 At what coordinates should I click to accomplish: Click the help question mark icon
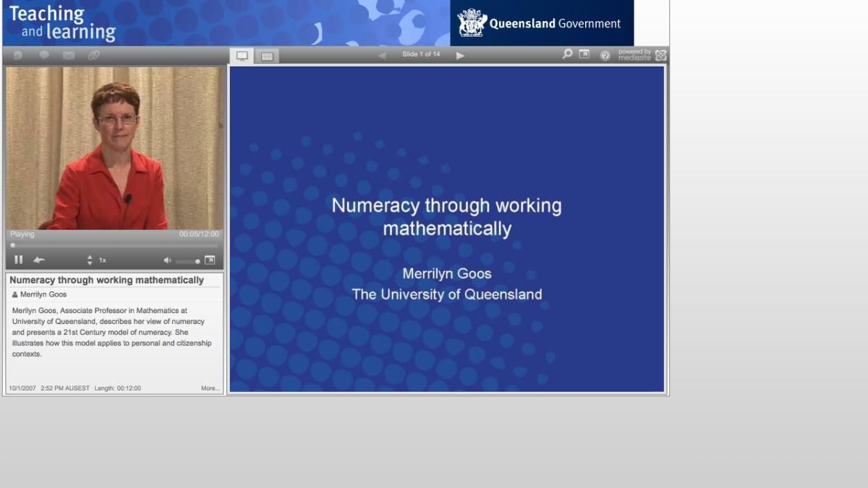(x=605, y=55)
